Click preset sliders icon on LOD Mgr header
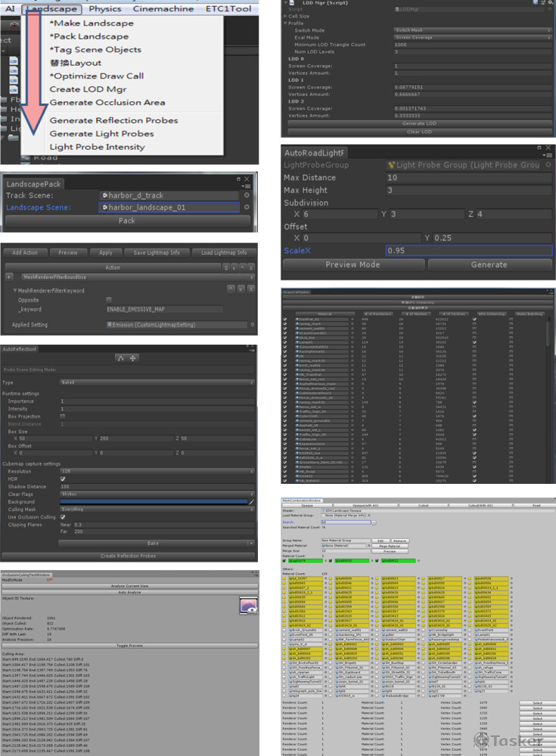556x756 pixels. (542, 2)
